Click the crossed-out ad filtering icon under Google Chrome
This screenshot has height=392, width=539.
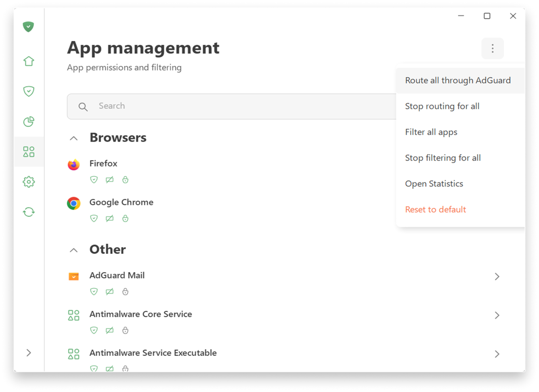[x=110, y=218]
